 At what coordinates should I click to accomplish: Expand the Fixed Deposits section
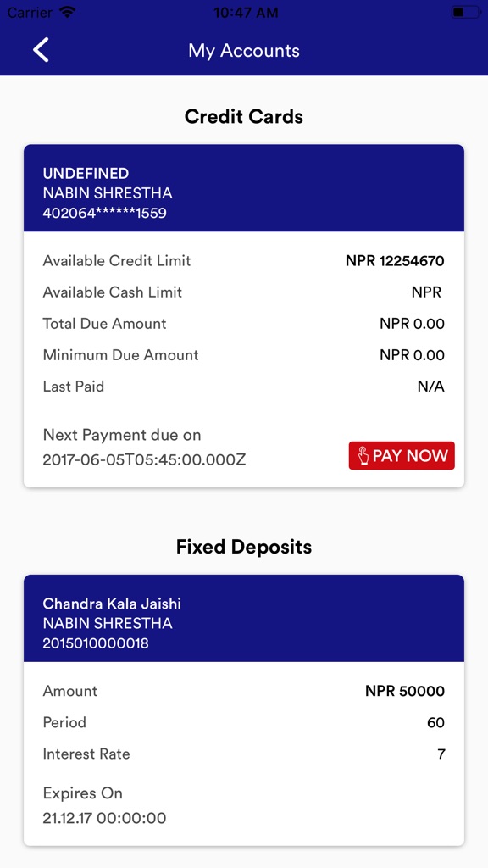(x=244, y=546)
